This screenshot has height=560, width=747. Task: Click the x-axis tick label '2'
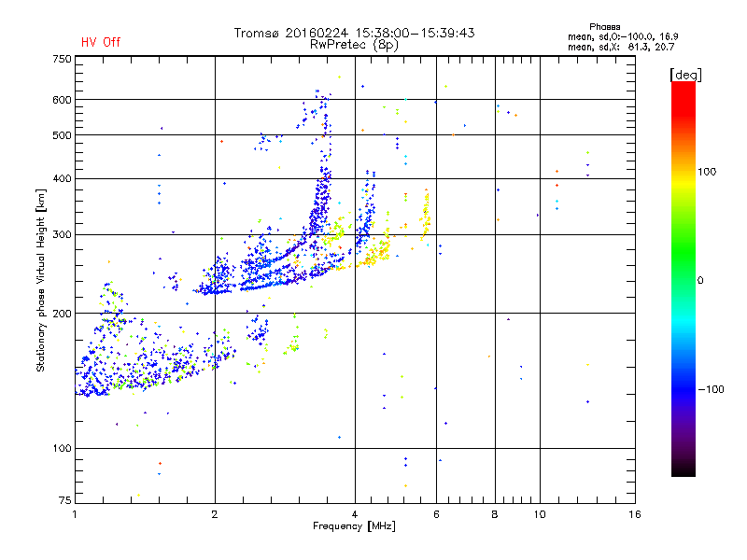(215, 514)
